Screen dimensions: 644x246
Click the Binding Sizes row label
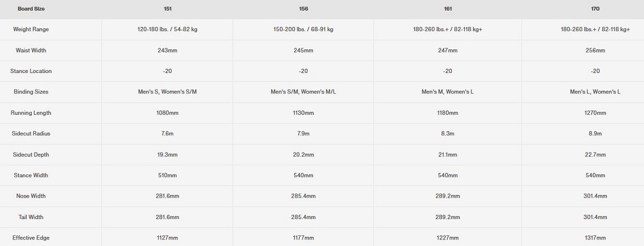point(31,92)
